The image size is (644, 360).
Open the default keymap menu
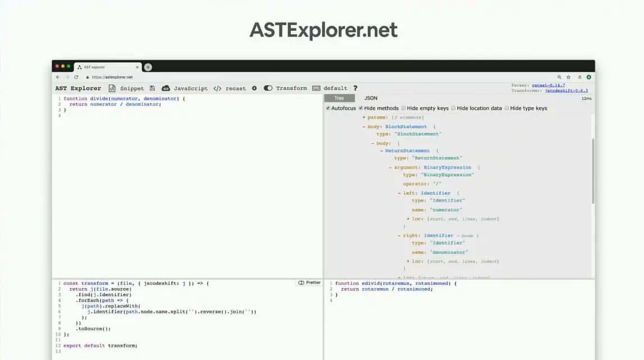pyautogui.click(x=335, y=88)
